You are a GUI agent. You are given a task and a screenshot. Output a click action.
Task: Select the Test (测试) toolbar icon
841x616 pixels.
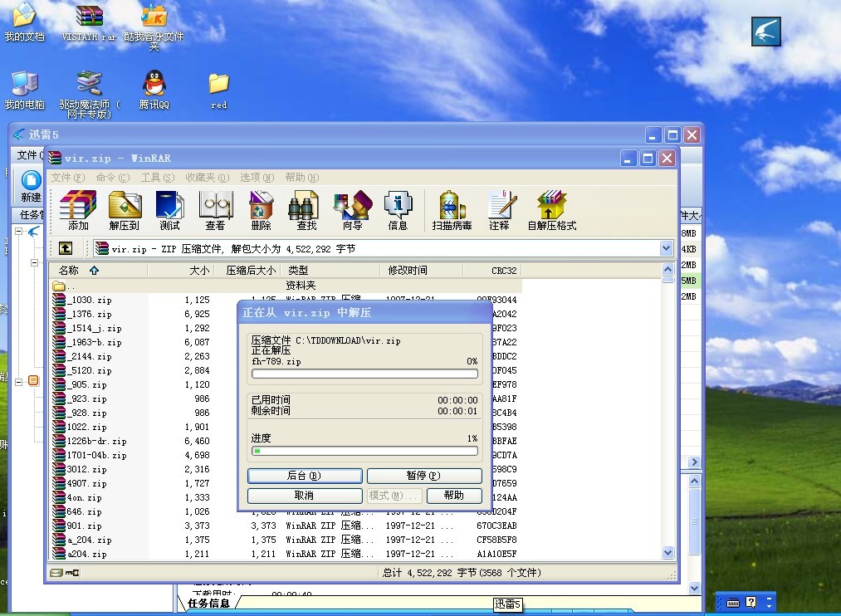[169, 210]
